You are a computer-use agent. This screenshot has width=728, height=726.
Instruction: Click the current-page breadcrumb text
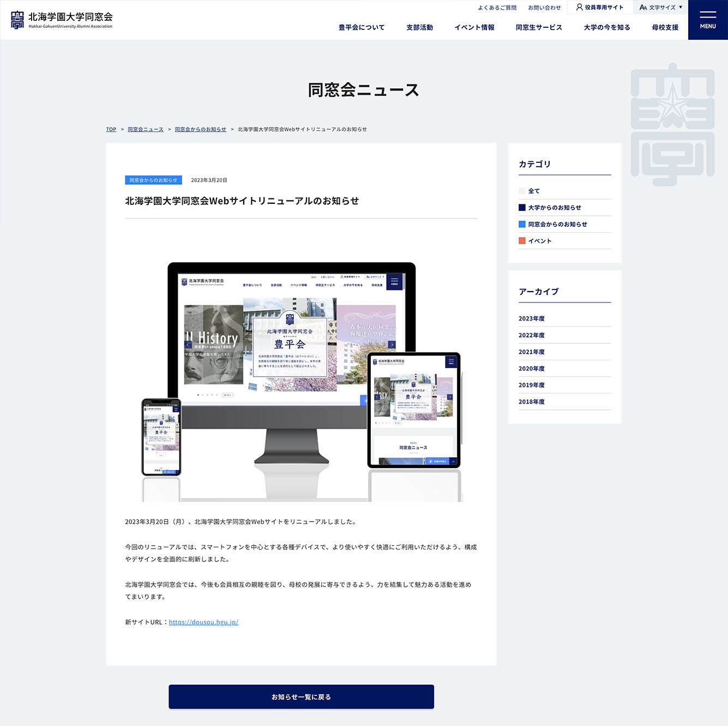(x=302, y=129)
